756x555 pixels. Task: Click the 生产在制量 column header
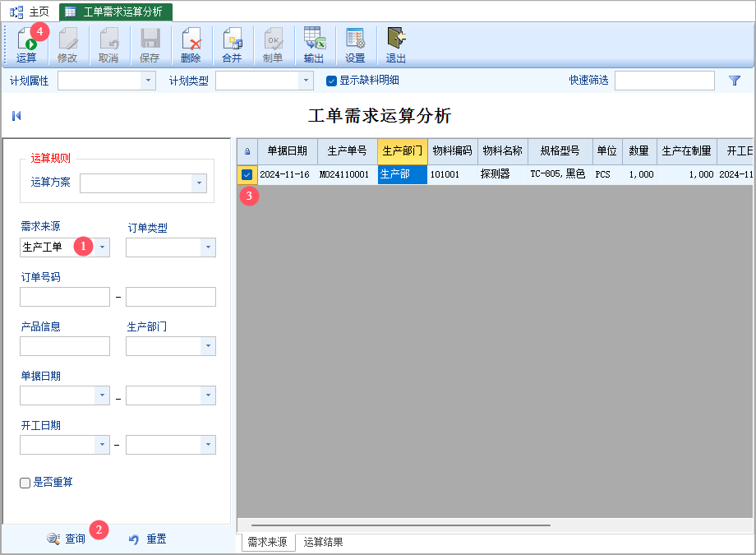[x=686, y=151]
